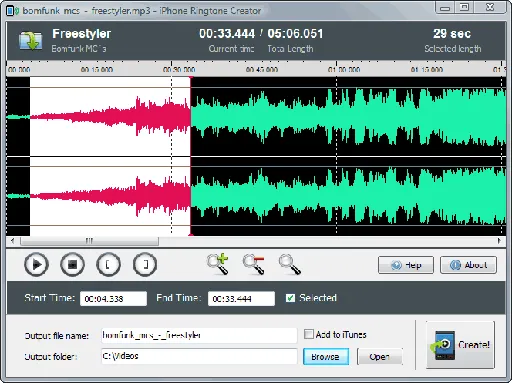Image resolution: width=512 pixels, height=383 pixels.
Task: Click the 01:15.000 timeline ruler mark
Action: point(427,69)
